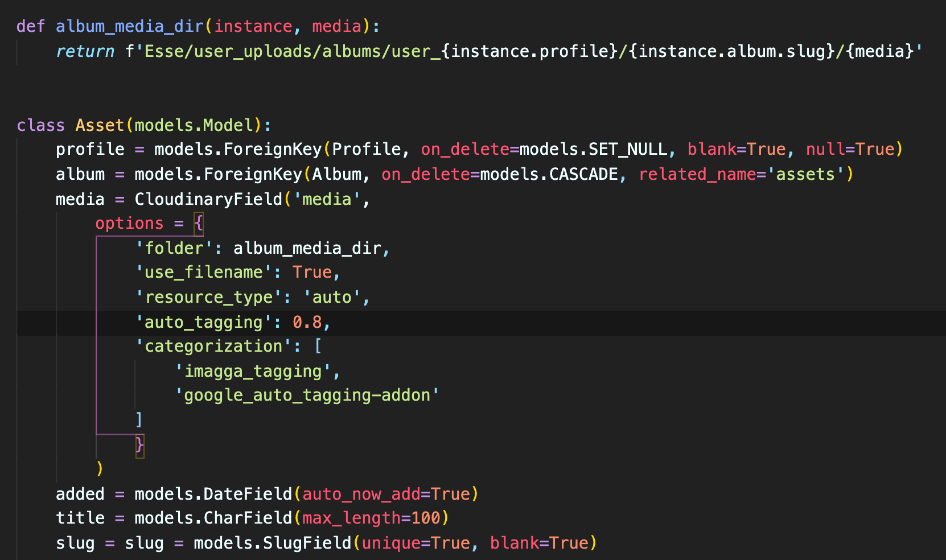Click the True value of use_filename

point(312,272)
